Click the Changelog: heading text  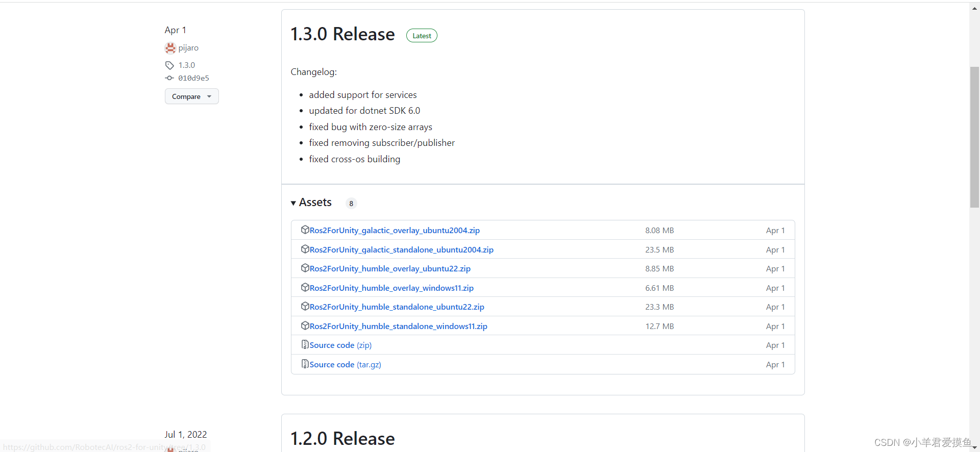[x=314, y=72]
